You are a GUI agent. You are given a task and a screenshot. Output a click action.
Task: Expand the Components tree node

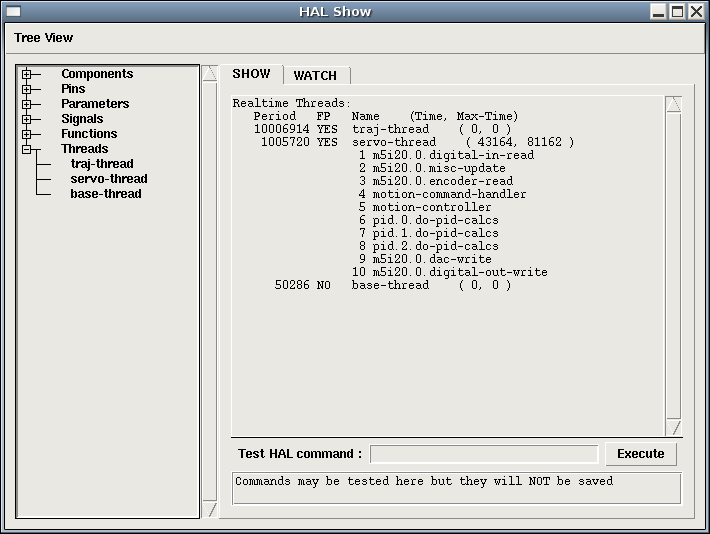[27, 74]
